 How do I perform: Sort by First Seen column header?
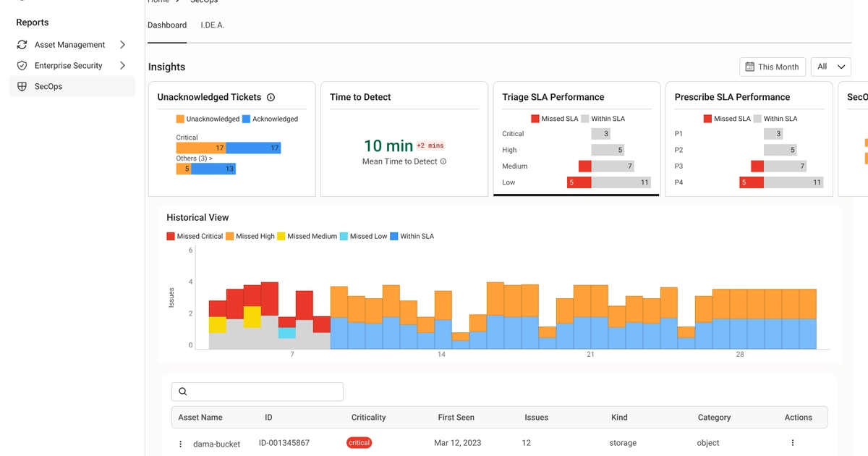point(456,418)
